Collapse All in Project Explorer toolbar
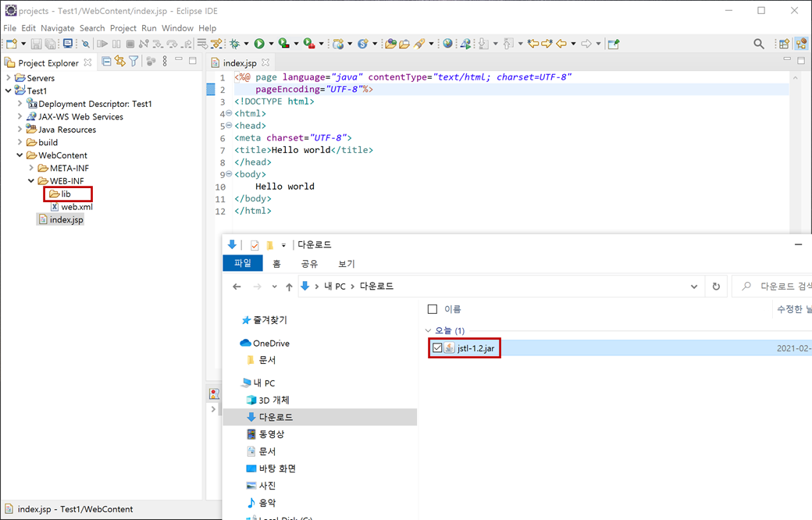Screen dimensions: 812x520 pos(107,62)
